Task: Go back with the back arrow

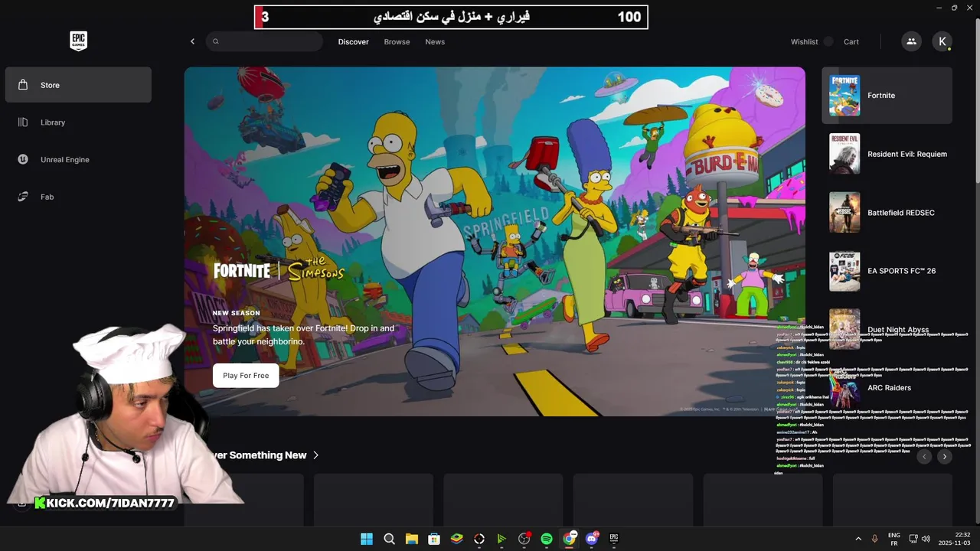Action: [192, 41]
